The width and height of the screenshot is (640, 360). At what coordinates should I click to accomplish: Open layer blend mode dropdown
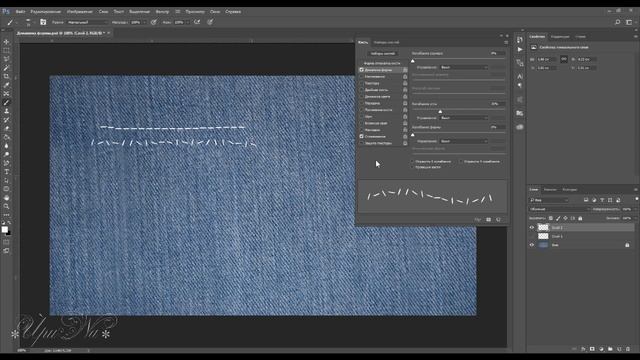[x=560, y=209]
